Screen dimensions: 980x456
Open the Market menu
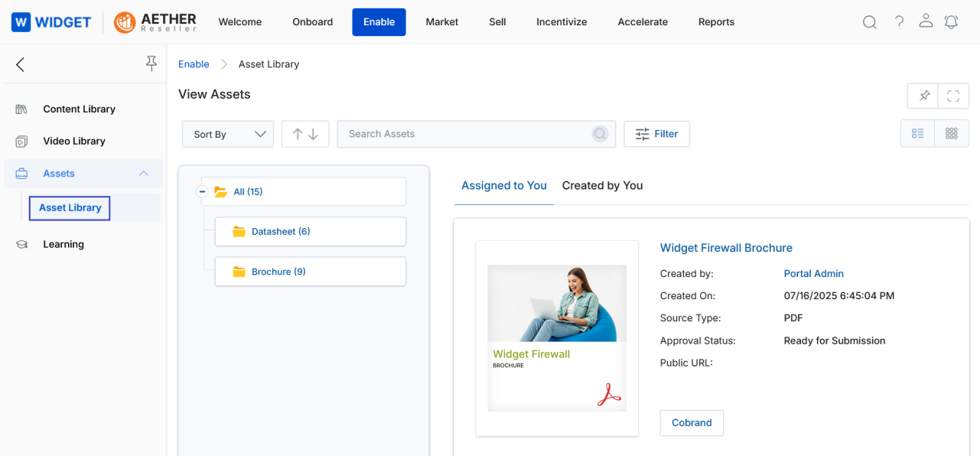pos(442,22)
